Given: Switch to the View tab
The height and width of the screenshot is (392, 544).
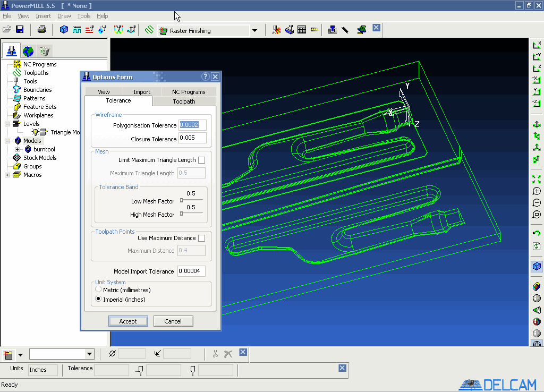Looking at the screenshot, I should [x=104, y=91].
